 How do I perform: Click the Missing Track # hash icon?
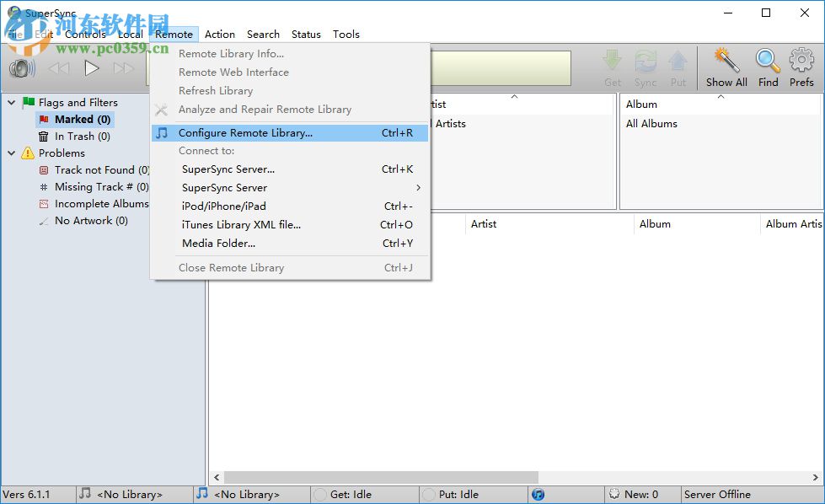click(44, 187)
